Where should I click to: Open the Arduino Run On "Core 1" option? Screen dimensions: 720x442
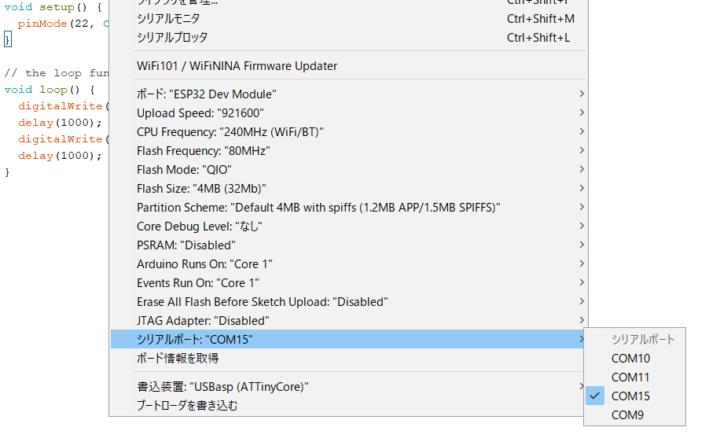205,264
